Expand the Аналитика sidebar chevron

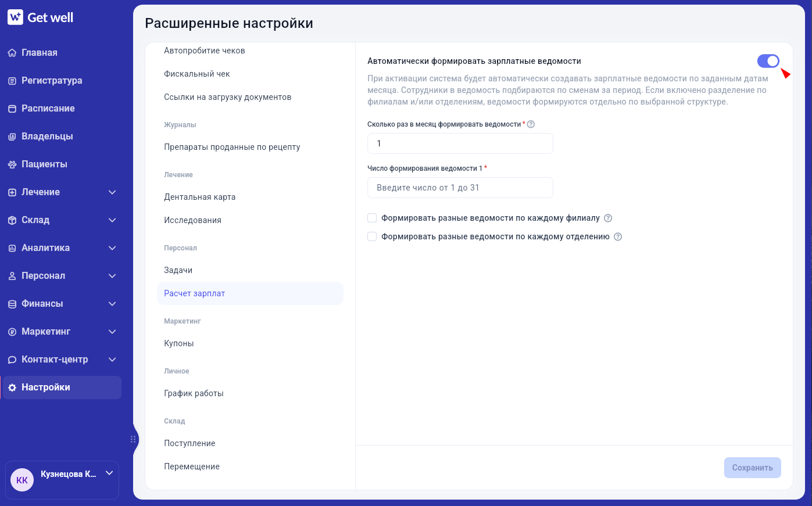coord(112,248)
